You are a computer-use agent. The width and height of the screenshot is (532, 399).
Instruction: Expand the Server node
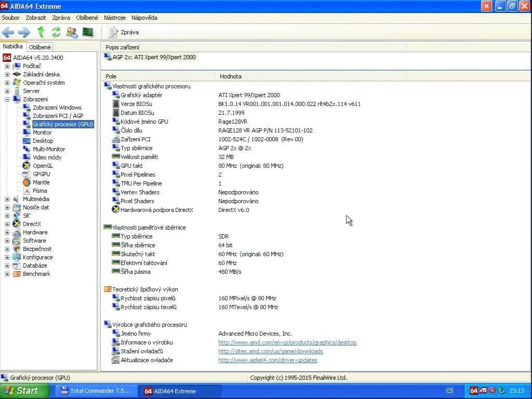tap(7, 91)
